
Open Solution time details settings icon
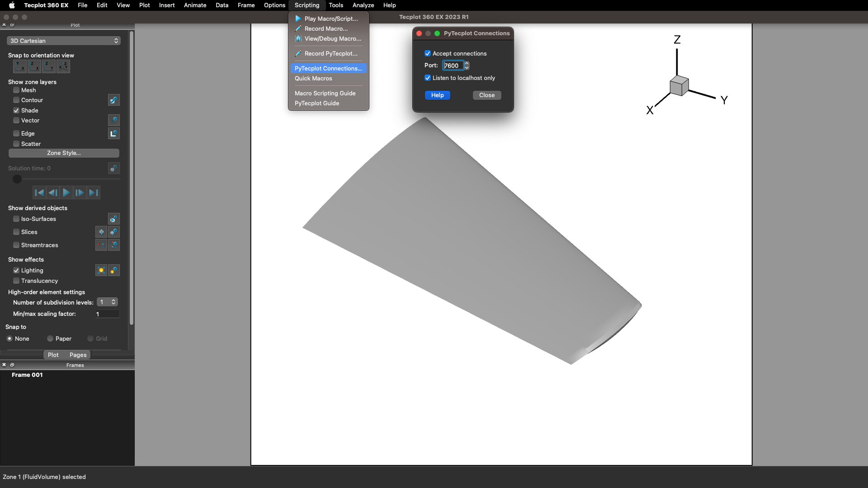[x=114, y=168]
